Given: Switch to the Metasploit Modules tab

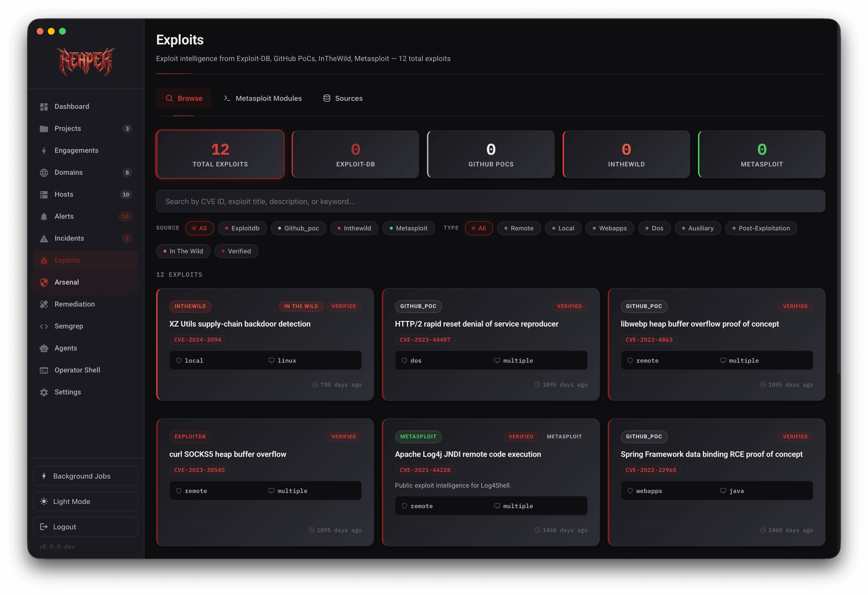Looking at the screenshot, I should (x=262, y=98).
